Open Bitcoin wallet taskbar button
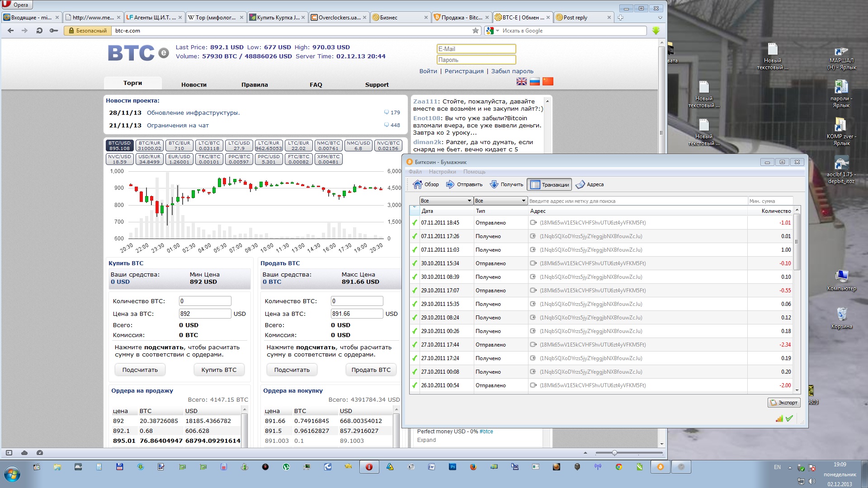The image size is (868, 488). click(x=660, y=467)
